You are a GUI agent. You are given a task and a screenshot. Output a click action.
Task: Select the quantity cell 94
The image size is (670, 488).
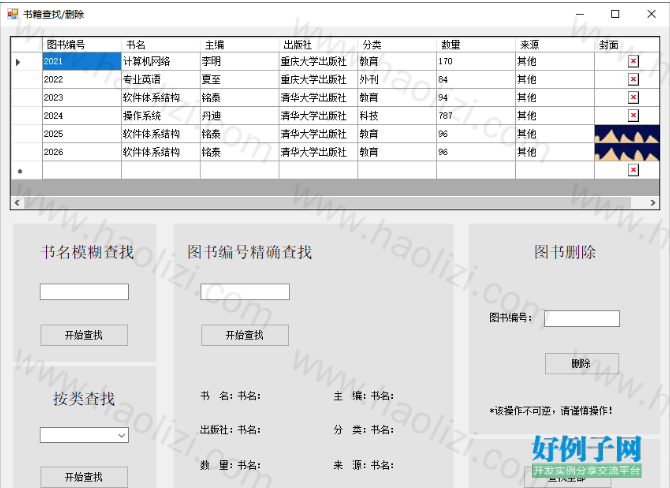[x=476, y=97]
